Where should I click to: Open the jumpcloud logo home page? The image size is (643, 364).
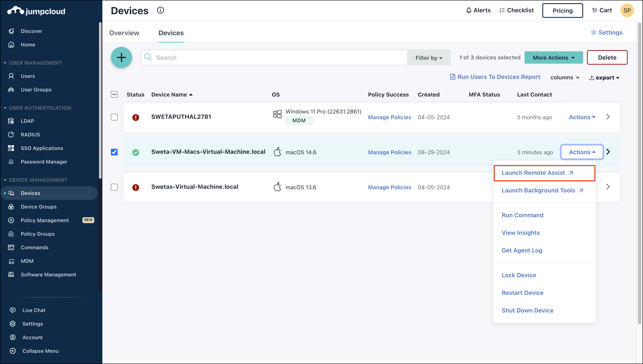coord(36,11)
